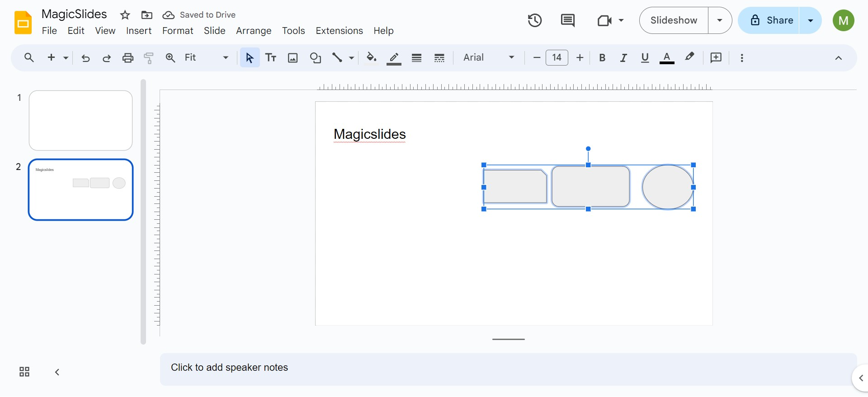Open the Fill color picker
Image resolution: width=868 pixels, height=397 pixels.
(371, 58)
